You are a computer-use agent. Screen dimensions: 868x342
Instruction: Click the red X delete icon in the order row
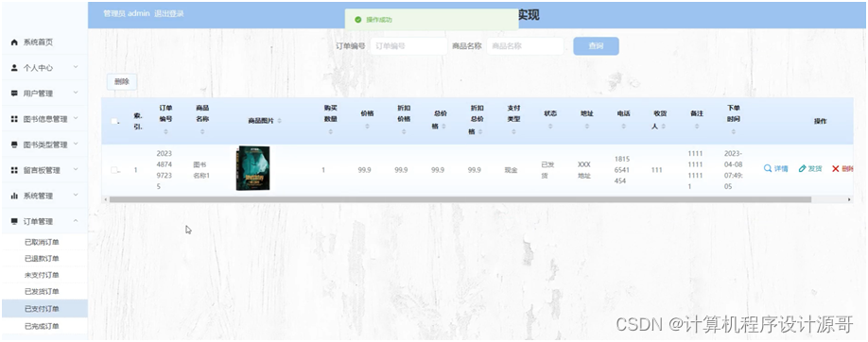click(835, 169)
